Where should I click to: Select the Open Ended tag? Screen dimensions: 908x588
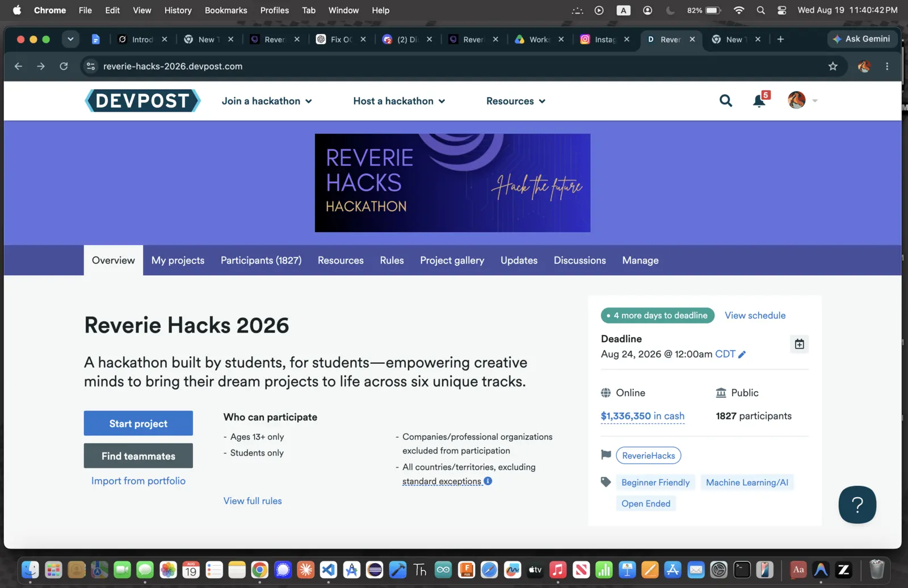pyautogui.click(x=646, y=503)
